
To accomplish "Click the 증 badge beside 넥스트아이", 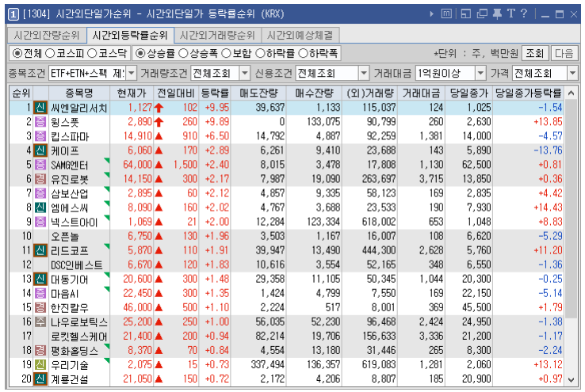I will (x=40, y=222).
